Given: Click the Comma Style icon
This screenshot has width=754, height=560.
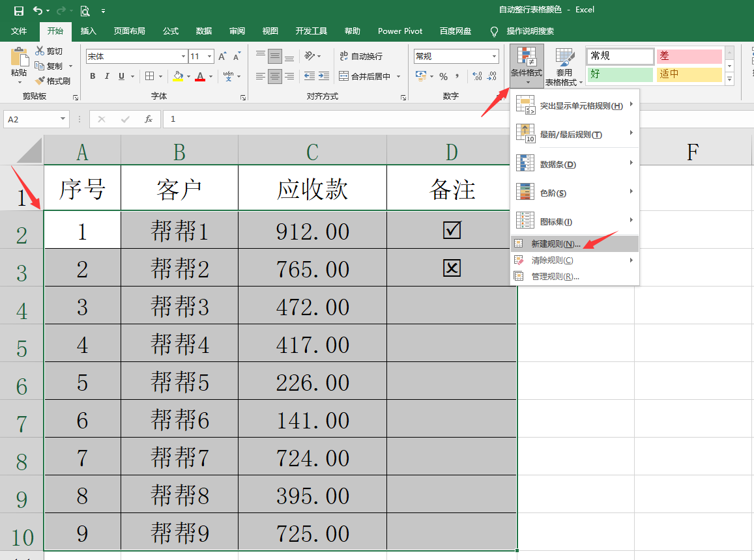Looking at the screenshot, I should point(457,76).
